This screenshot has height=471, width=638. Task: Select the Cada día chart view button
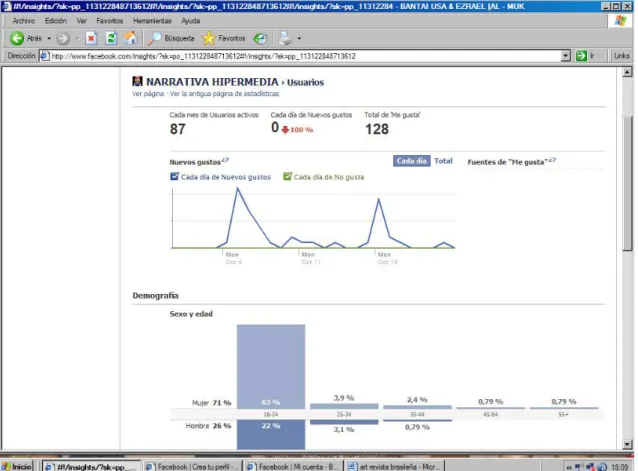click(x=411, y=161)
